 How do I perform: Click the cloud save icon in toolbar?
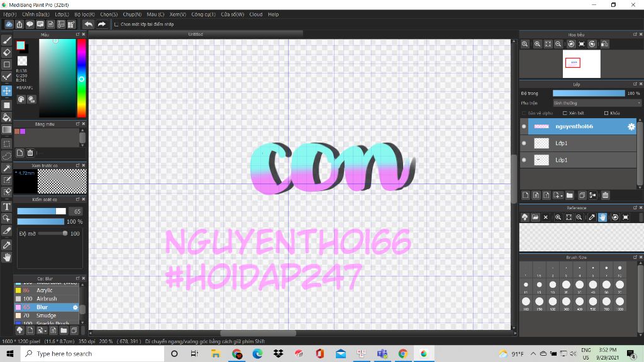(9, 25)
